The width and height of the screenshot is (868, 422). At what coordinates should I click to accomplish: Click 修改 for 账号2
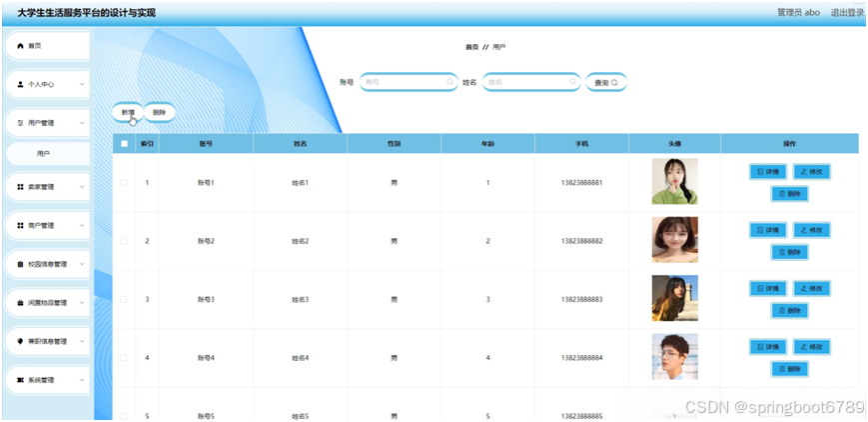pyautogui.click(x=811, y=230)
